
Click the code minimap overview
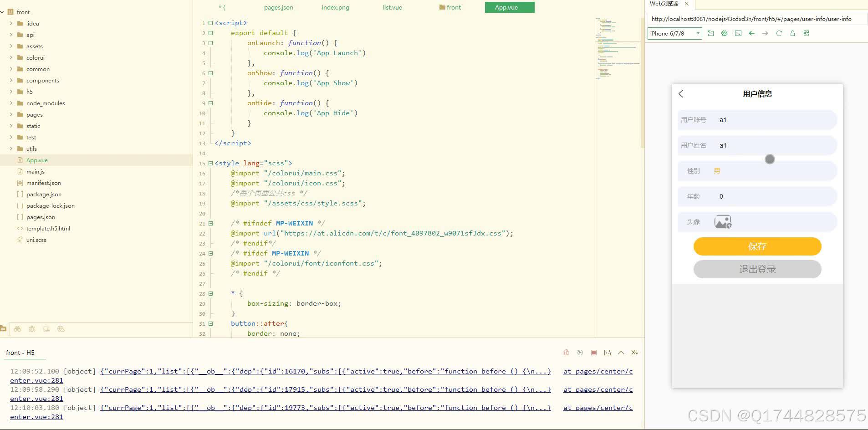pyautogui.click(x=618, y=49)
